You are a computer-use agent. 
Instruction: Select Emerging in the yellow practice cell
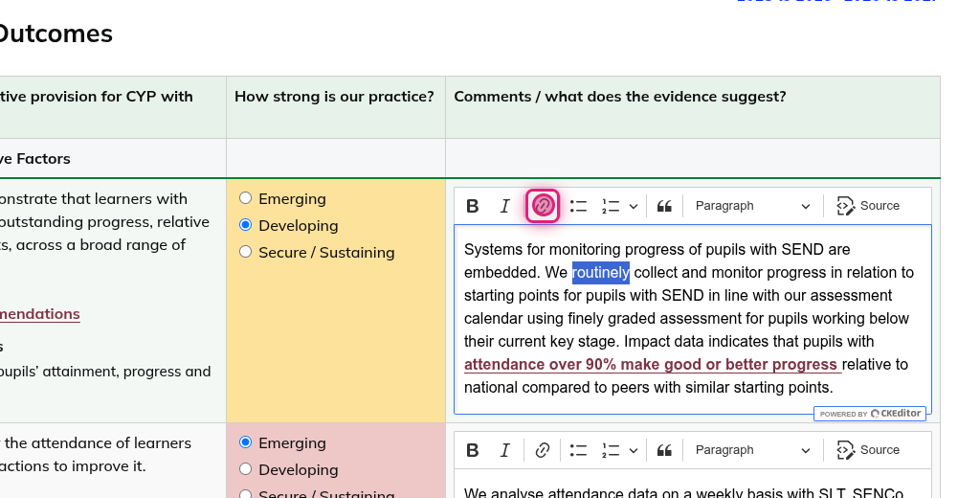(x=246, y=197)
